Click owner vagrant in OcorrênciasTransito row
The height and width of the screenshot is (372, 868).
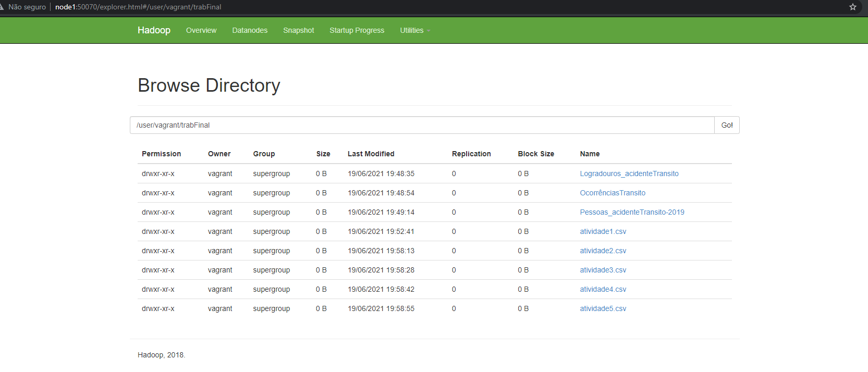click(x=220, y=193)
